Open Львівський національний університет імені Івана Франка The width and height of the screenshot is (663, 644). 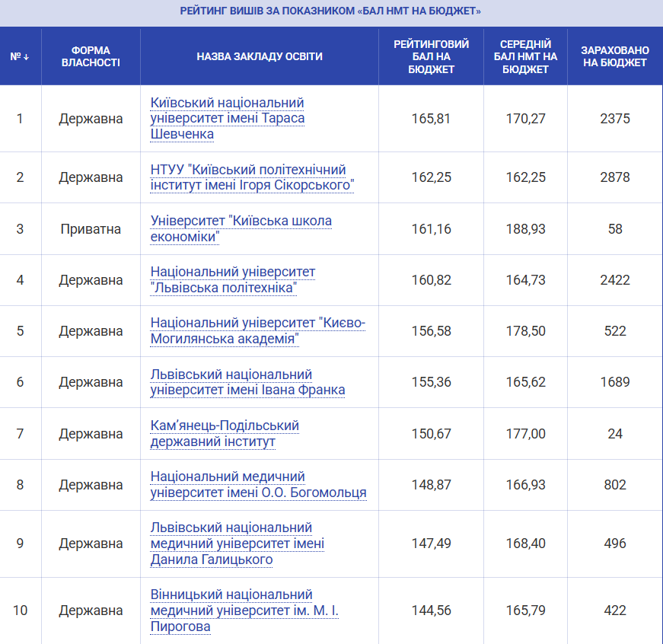[x=247, y=382]
